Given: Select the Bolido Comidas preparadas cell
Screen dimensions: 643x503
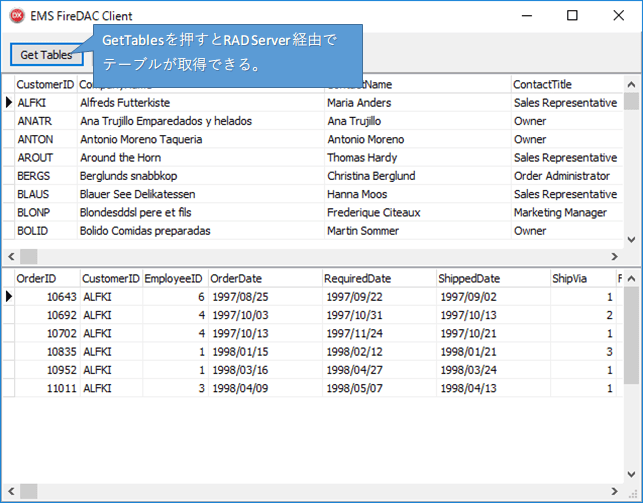Looking at the screenshot, I should pyautogui.click(x=201, y=231).
